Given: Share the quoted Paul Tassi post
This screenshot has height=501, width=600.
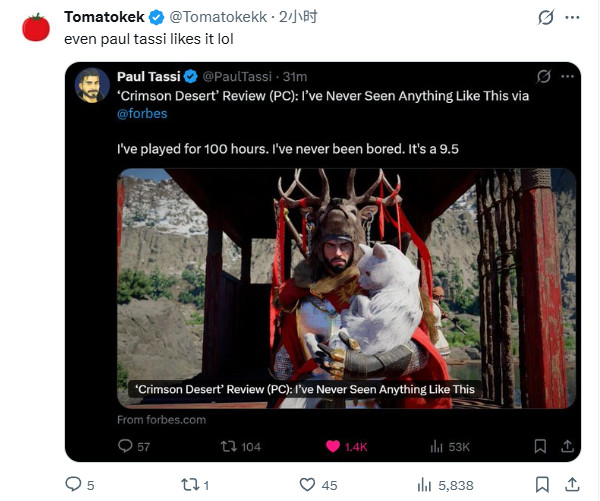Looking at the screenshot, I should [567, 446].
